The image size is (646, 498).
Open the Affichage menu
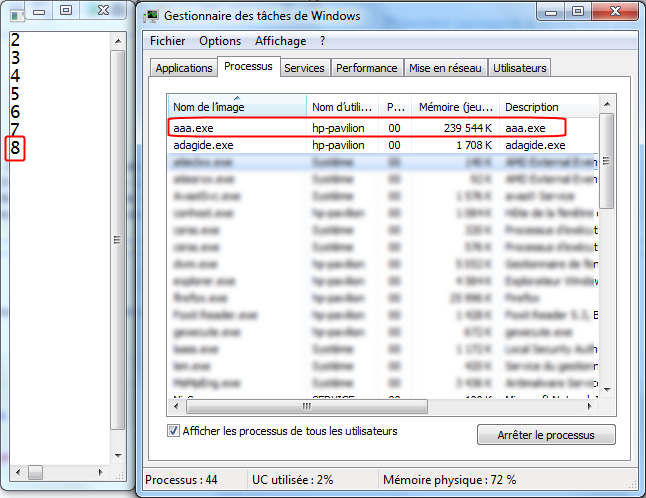(x=280, y=41)
